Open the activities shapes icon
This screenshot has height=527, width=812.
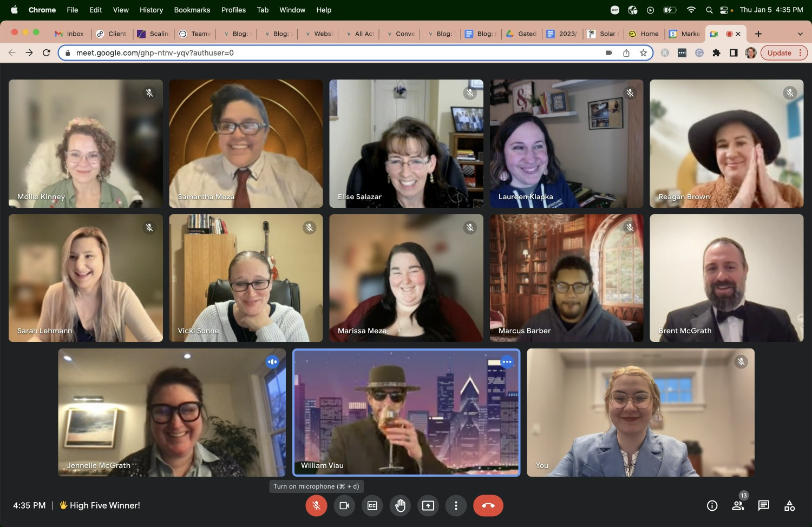[x=790, y=505]
